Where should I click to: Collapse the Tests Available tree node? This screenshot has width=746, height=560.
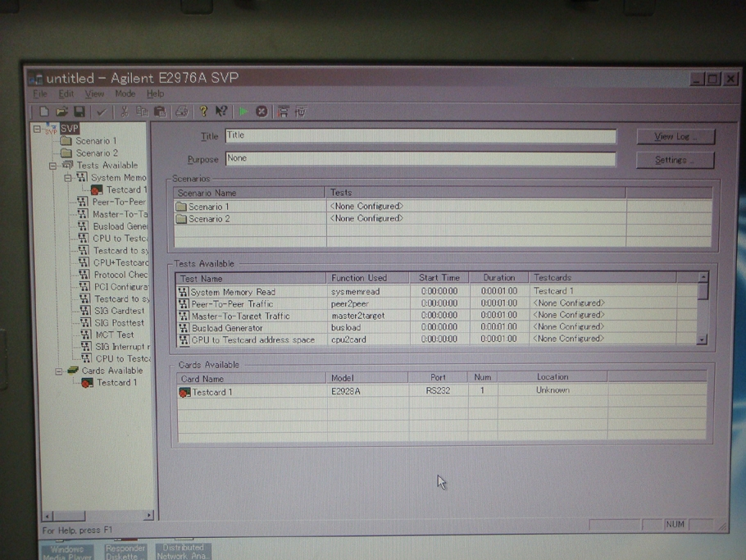pyautogui.click(x=52, y=166)
